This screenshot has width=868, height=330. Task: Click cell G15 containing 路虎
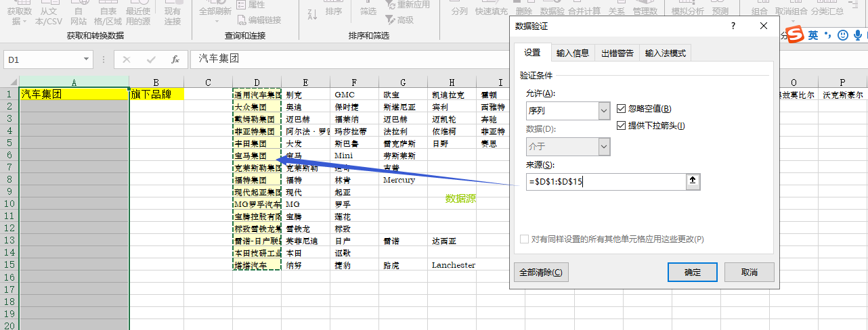click(404, 265)
